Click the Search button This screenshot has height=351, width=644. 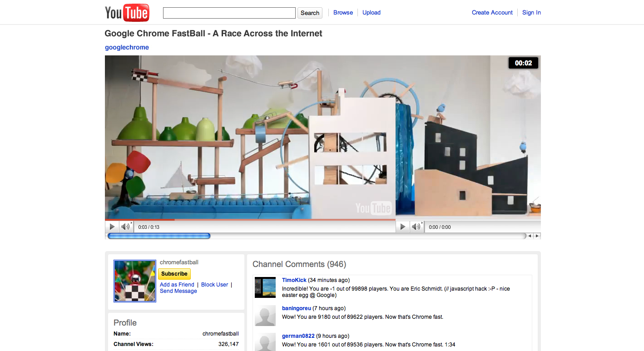point(310,13)
